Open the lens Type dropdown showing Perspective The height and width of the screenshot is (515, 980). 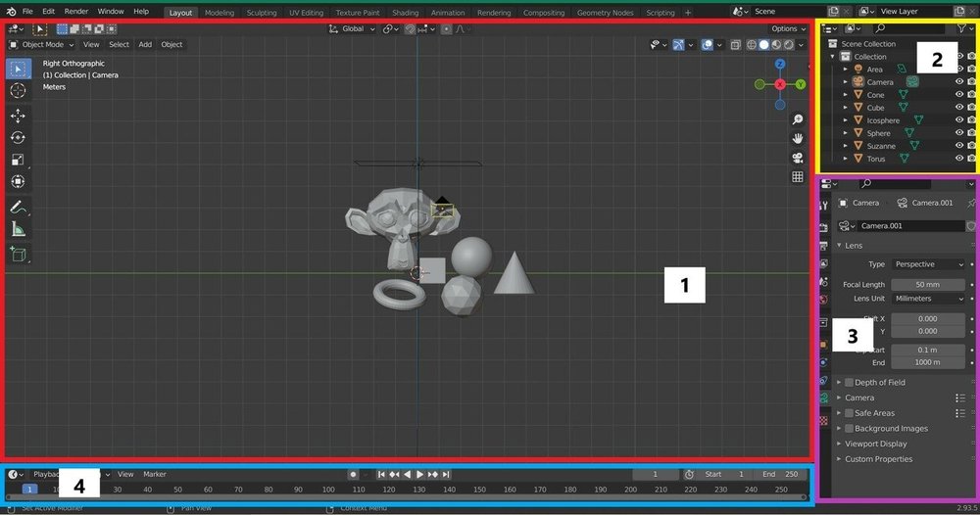pyautogui.click(x=927, y=264)
